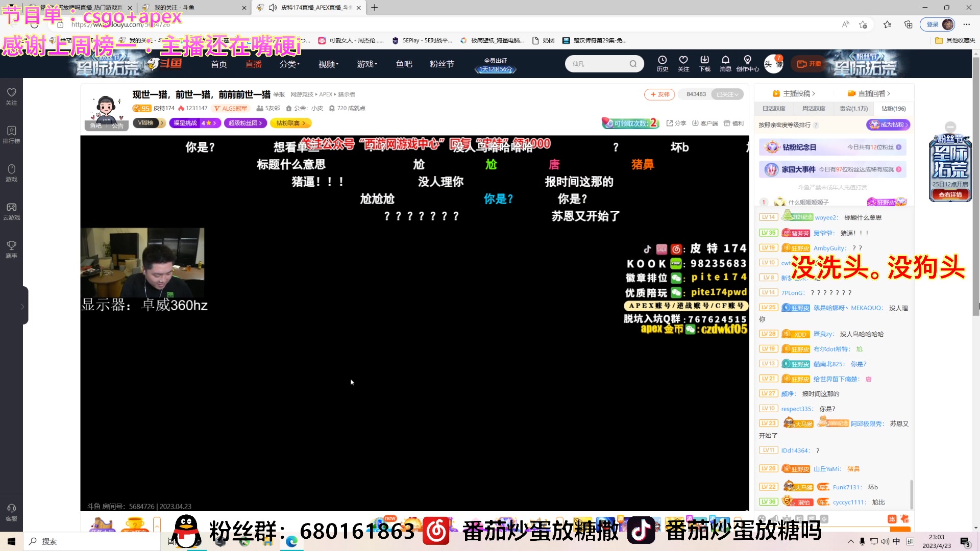Switch to 周活跃度 tab

(813, 109)
